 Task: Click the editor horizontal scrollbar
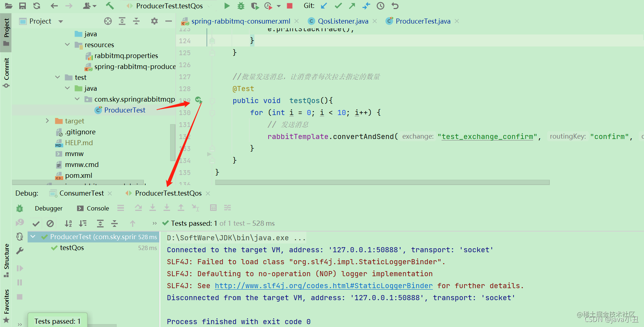[x=382, y=182]
